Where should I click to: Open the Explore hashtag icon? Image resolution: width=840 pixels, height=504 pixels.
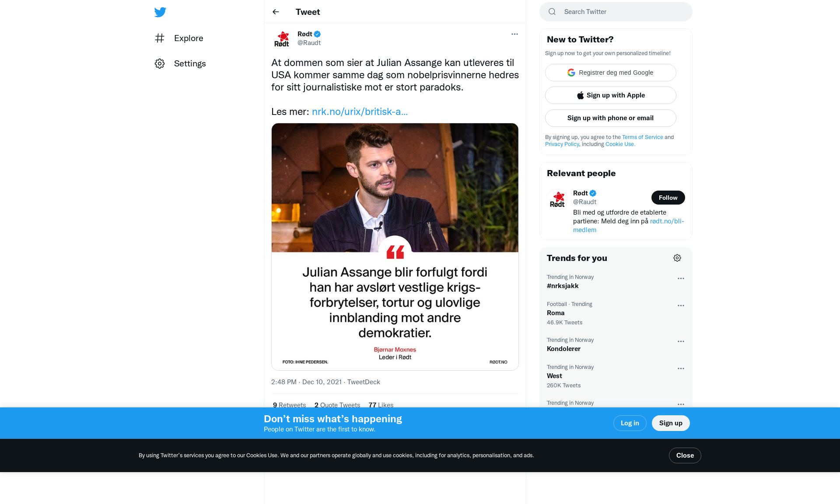[x=160, y=38]
